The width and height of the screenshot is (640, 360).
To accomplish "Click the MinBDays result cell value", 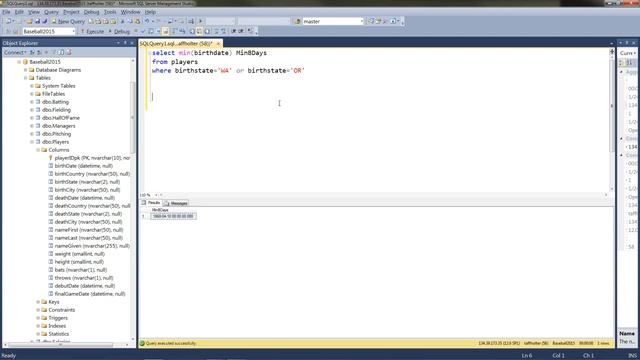I will coord(173,216).
